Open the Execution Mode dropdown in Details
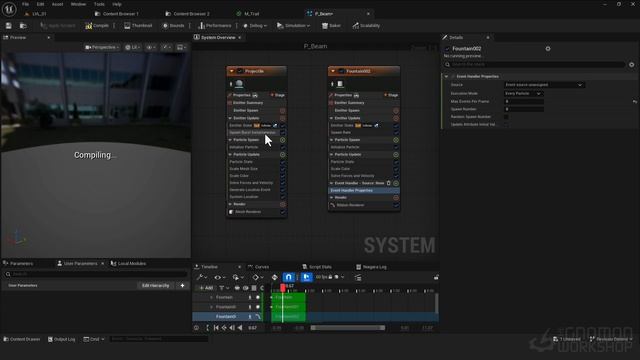 [x=523, y=93]
